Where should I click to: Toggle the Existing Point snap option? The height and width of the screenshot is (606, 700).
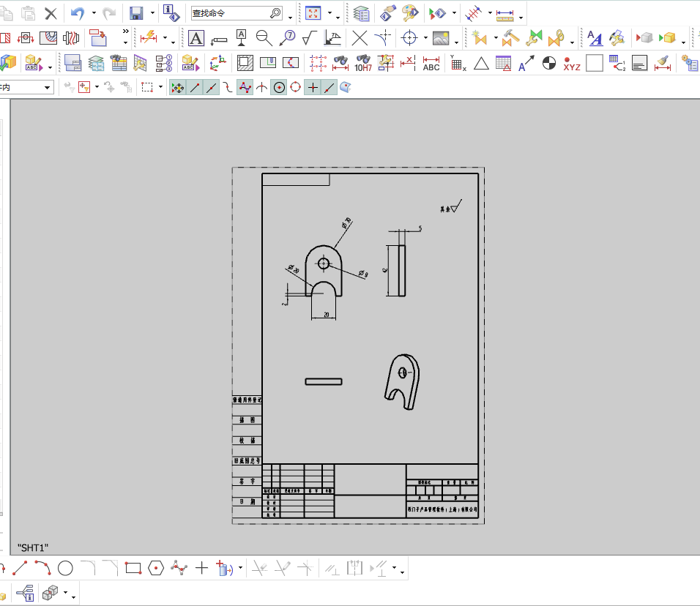[x=313, y=88]
